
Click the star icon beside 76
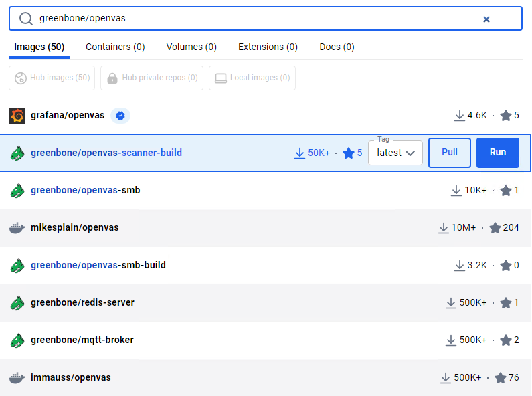pos(501,378)
